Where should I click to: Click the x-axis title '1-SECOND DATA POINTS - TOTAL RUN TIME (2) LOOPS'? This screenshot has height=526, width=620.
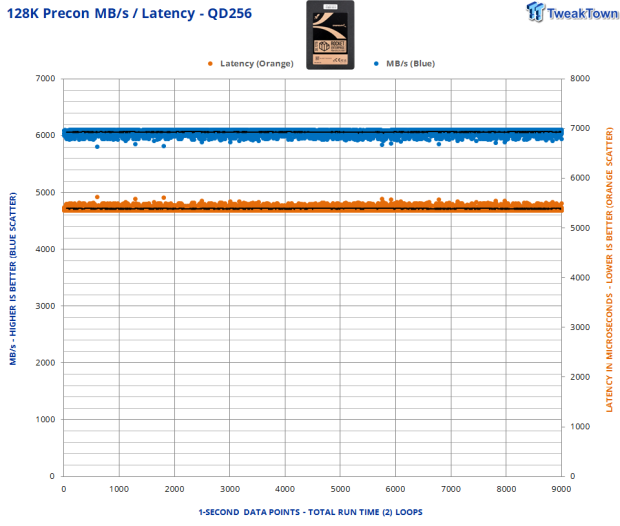(310, 512)
